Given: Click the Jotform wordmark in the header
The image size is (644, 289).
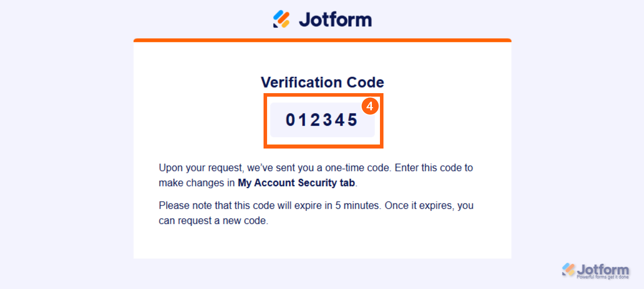Looking at the screenshot, I should [x=335, y=20].
